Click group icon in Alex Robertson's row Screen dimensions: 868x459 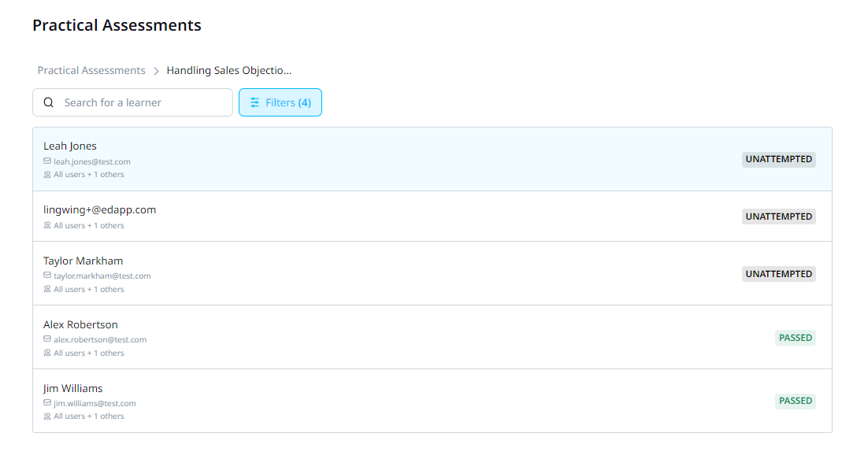[47, 354]
